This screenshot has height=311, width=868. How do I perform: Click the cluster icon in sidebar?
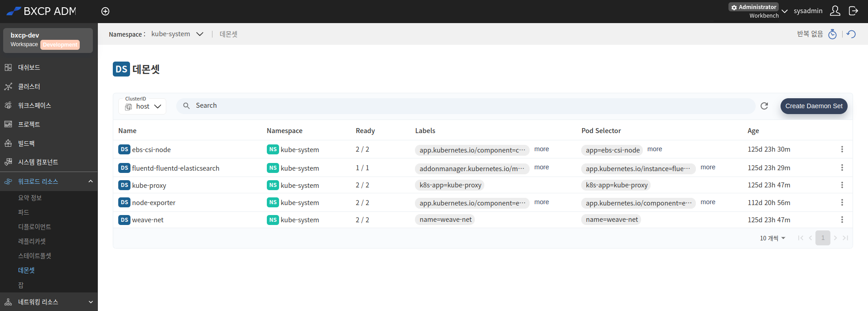(x=8, y=86)
